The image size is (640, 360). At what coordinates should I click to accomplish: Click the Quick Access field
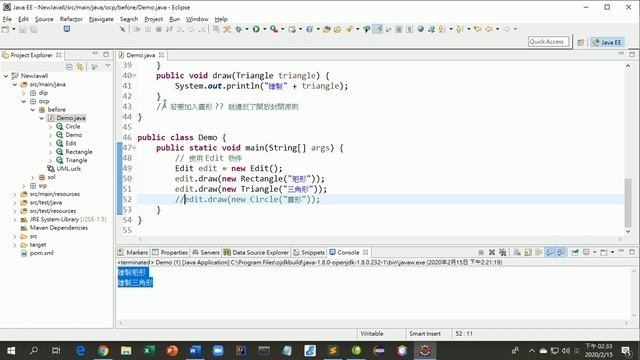click(548, 42)
